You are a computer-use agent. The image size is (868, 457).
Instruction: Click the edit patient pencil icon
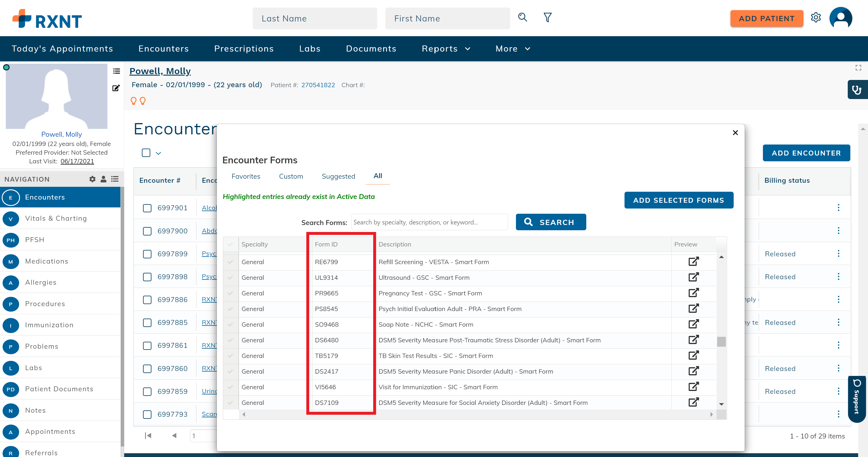tap(116, 88)
